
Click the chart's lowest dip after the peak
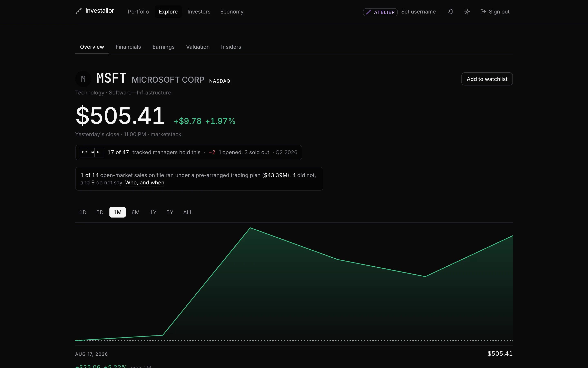pos(425,276)
